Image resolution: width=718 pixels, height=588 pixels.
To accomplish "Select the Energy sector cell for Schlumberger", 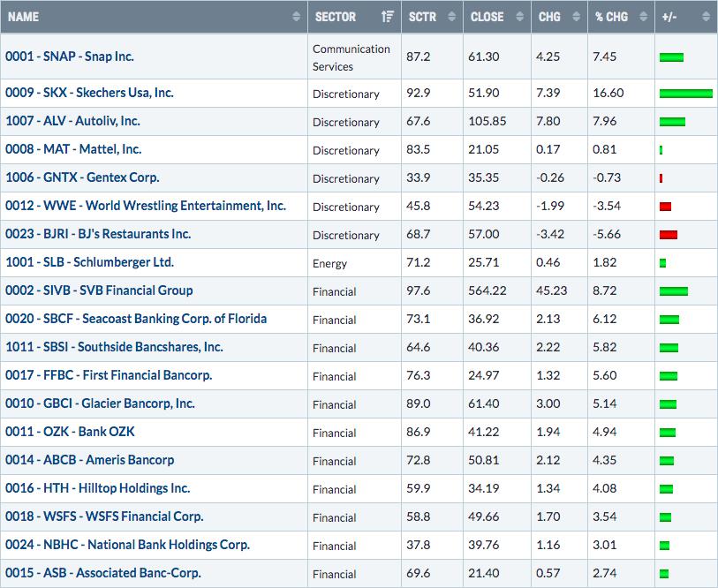I will (x=330, y=263).
